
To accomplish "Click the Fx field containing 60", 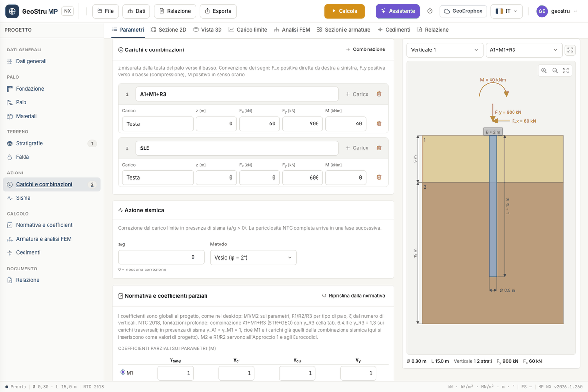I will pos(260,124).
